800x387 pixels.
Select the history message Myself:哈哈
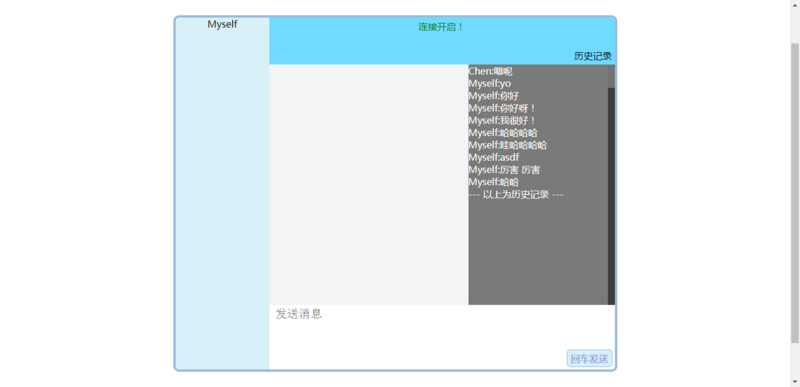(493, 182)
